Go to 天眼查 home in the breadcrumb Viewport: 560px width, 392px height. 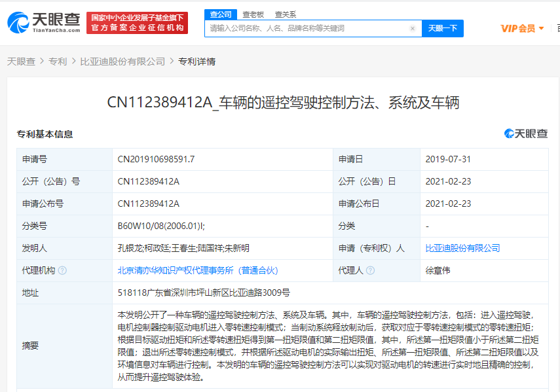pos(21,62)
